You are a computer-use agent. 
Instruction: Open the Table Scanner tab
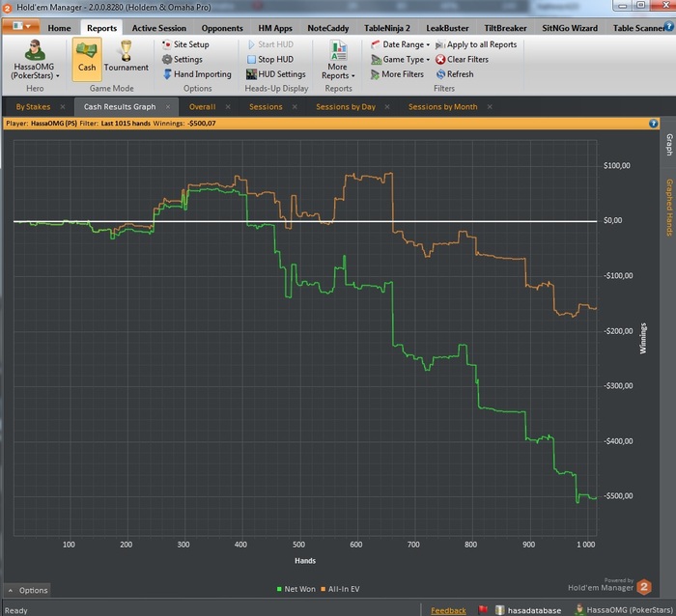tap(638, 28)
